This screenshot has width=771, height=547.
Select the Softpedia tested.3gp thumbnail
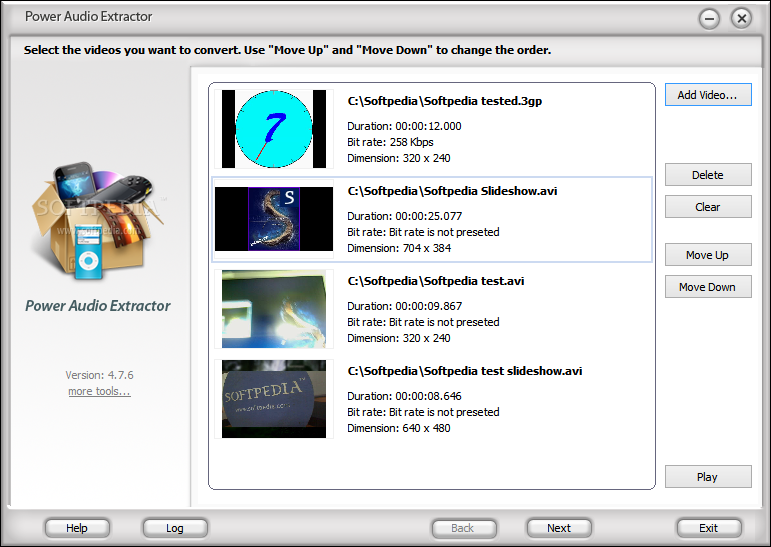274,129
